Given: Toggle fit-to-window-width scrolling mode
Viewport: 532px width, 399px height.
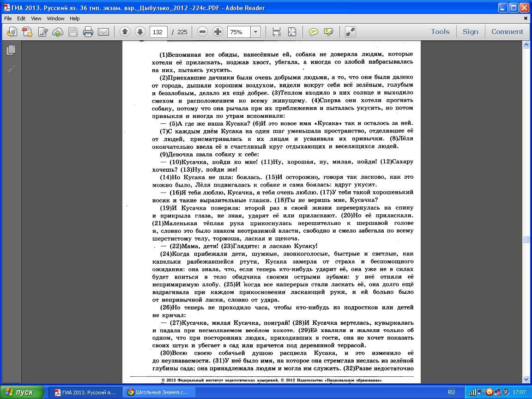Looking at the screenshot, I should tap(277, 32).
